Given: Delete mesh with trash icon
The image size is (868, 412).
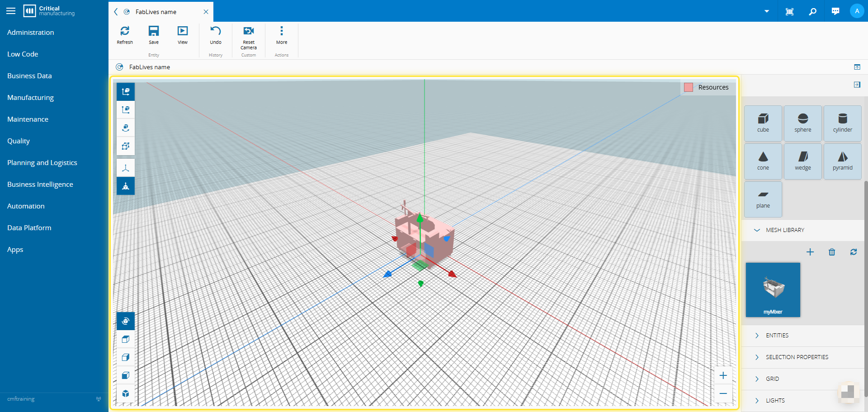Looking at the screenshot, I should point(832,252).
